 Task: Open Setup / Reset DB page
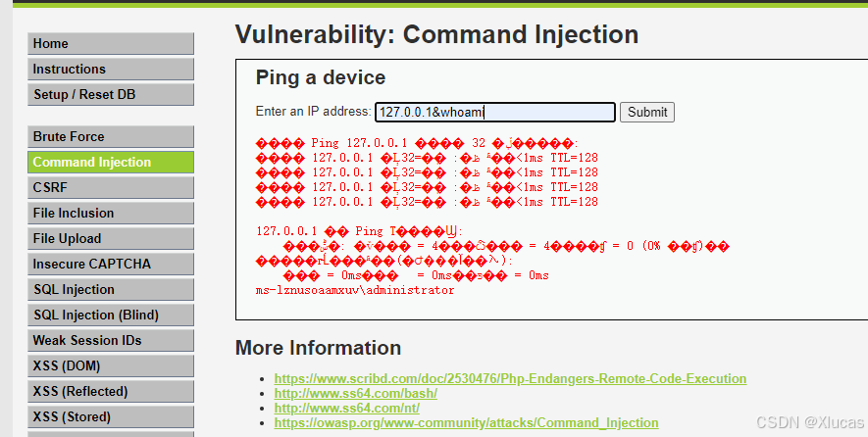coord(111,95)
